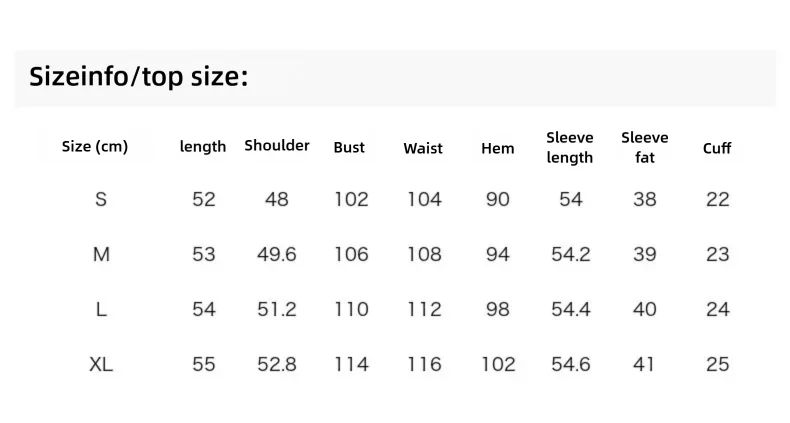Click the Sleeve length column header

click(570, 148)
